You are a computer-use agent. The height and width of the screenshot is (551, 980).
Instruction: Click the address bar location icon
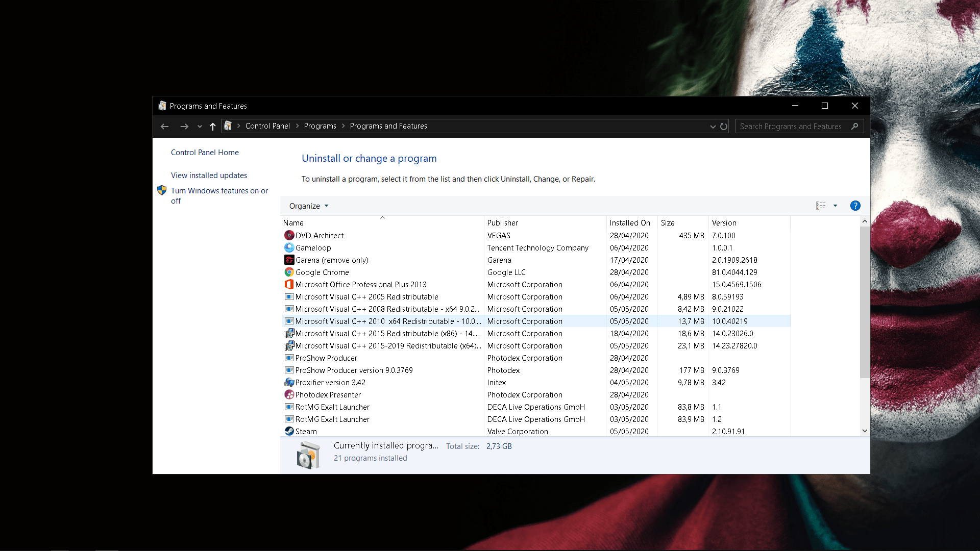(228, 126)
